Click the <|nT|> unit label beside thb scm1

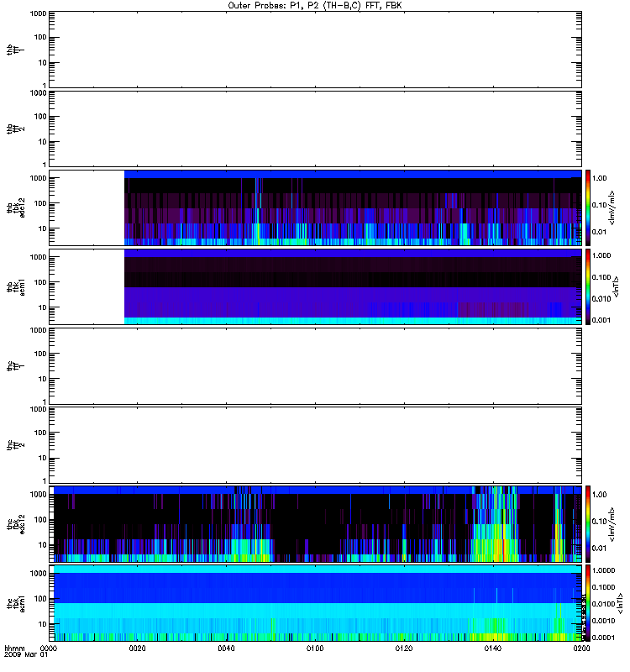point(617,286)
